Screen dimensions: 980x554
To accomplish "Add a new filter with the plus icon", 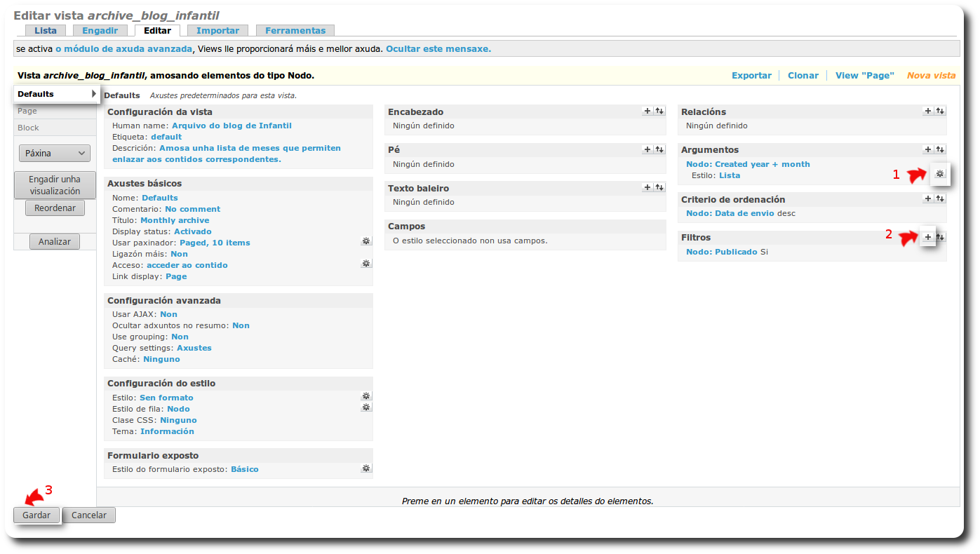I will point(927,237).
